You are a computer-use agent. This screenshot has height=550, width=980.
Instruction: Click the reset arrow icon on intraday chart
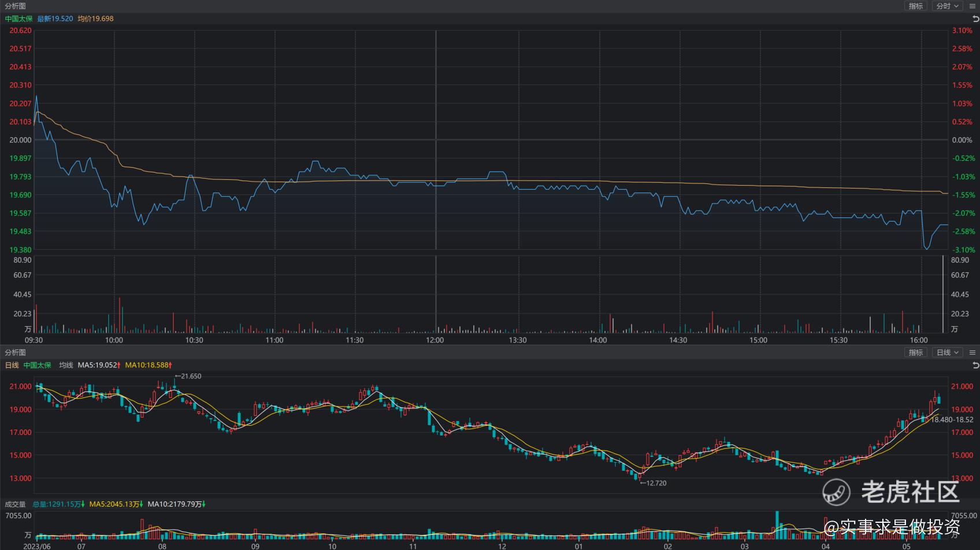point(975,19)
